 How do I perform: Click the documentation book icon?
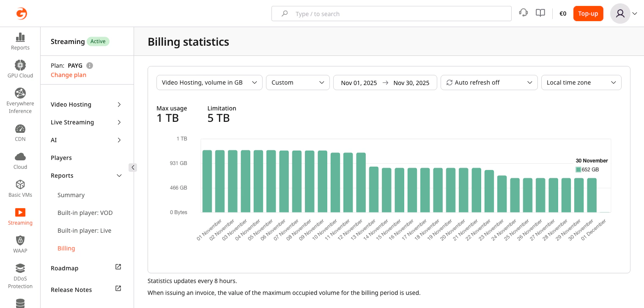540,13
